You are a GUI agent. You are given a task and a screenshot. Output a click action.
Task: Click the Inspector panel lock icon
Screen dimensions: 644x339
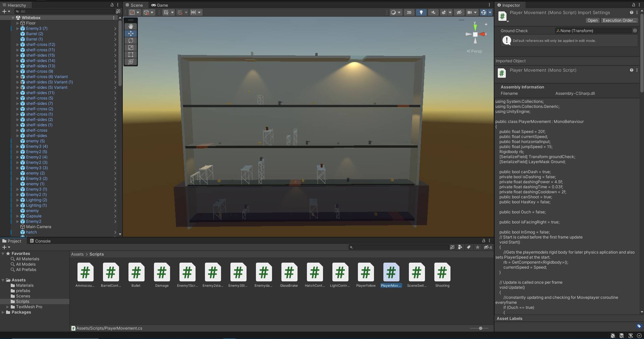(633, 5)
